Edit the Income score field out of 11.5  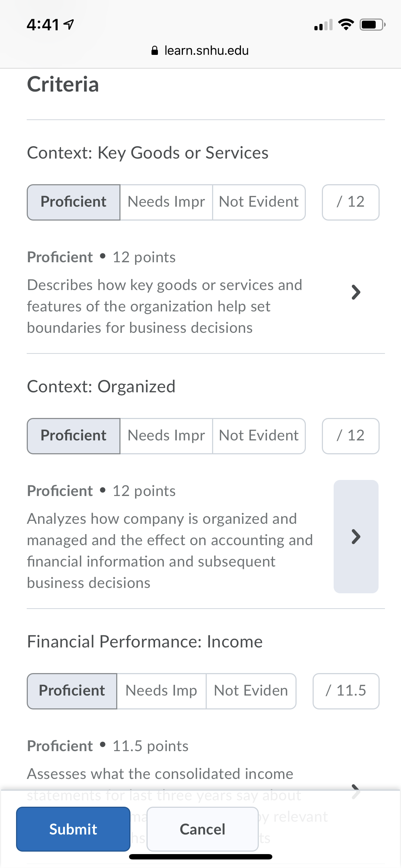pos(346,691)
